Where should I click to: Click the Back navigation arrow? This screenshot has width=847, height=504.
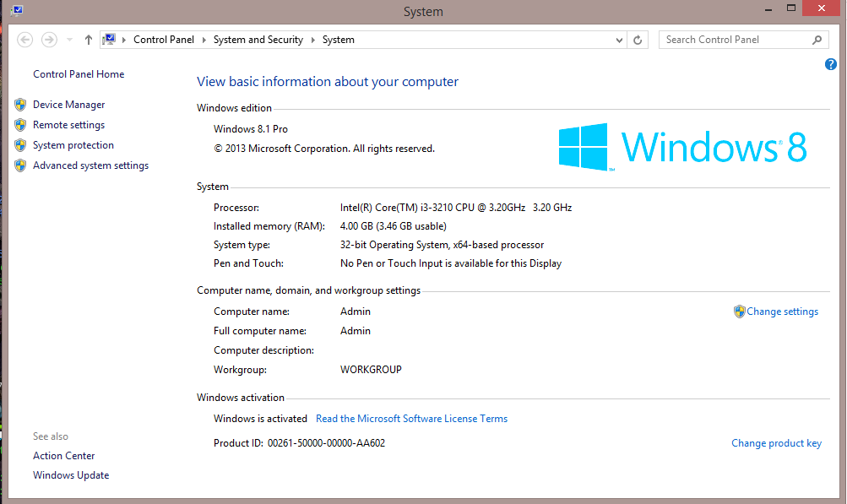(x=24, y=40)
